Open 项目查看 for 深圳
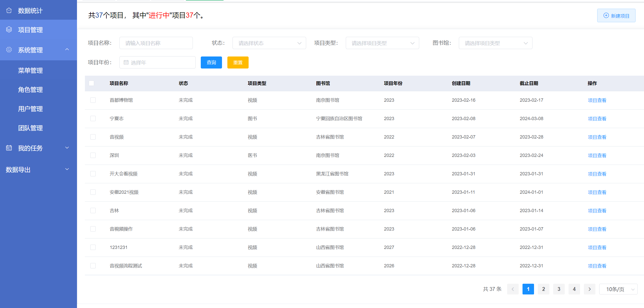The width and height of the screenshot is (644, 308). 597,155
